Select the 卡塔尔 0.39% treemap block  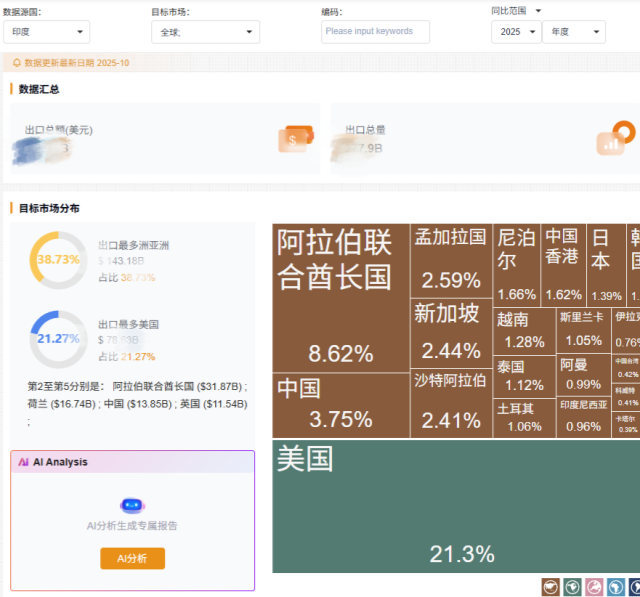[x=627, y=425]
